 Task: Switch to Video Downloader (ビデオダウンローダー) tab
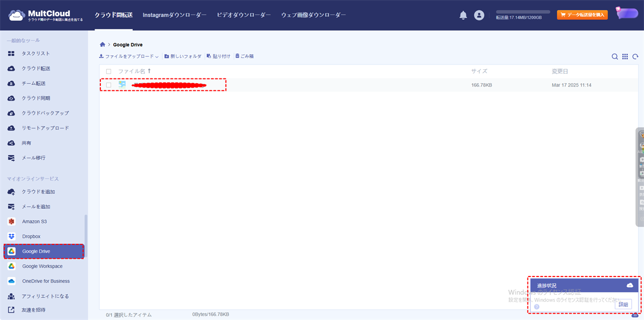[x=244, y=16]
